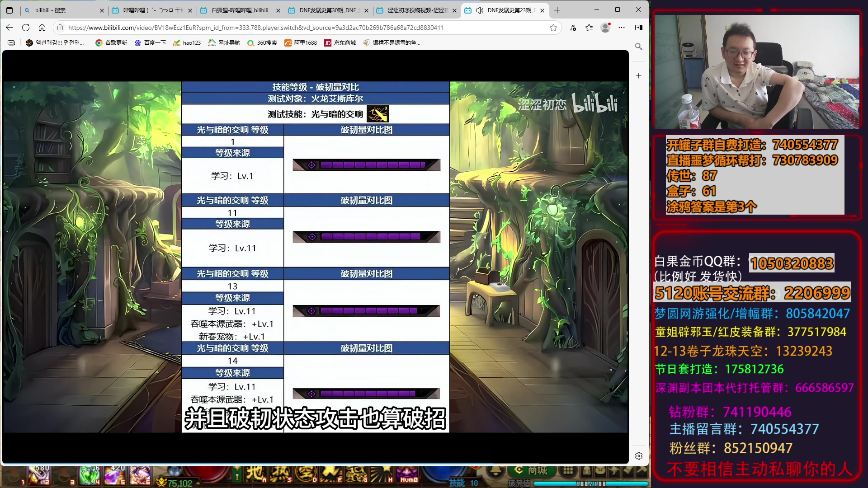The image size is (868, 488).
Task: Click the bilibili video player area
Action: coord(315,257)
